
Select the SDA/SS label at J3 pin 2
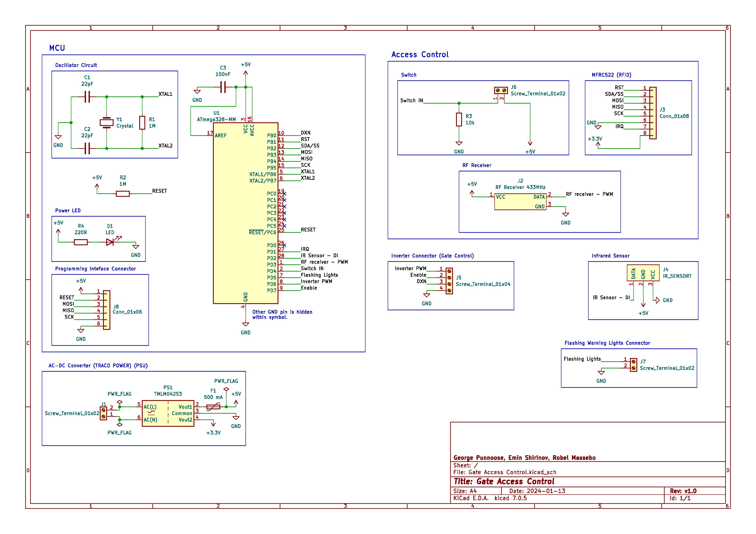[614, 94]
